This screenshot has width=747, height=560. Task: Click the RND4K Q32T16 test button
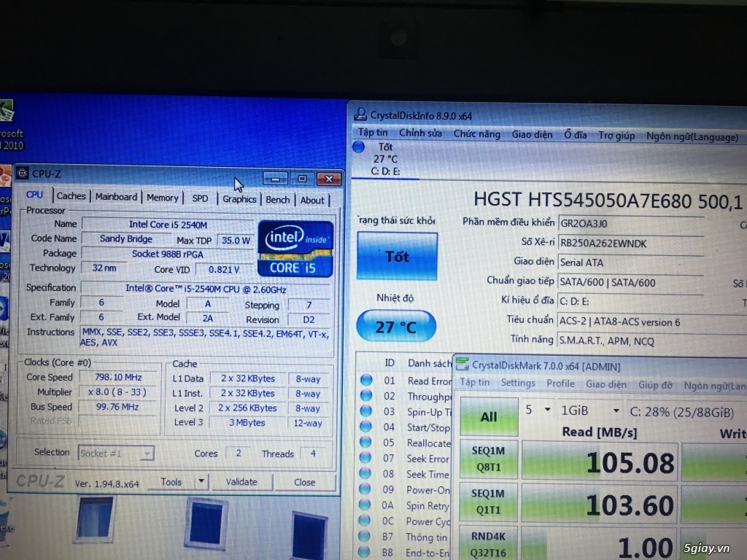point(488,543)
